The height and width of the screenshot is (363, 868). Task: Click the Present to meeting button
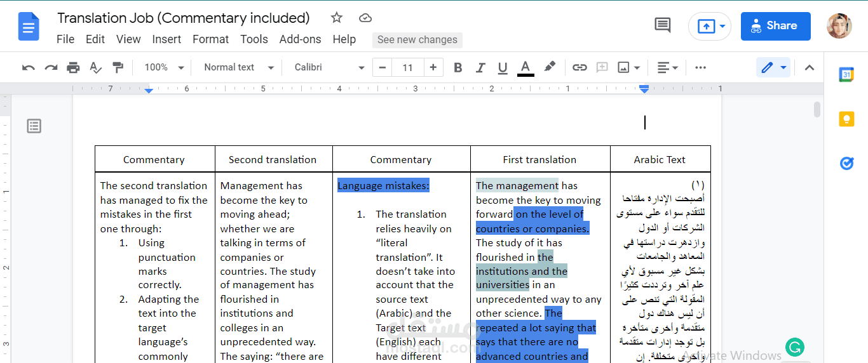(706, 26)
